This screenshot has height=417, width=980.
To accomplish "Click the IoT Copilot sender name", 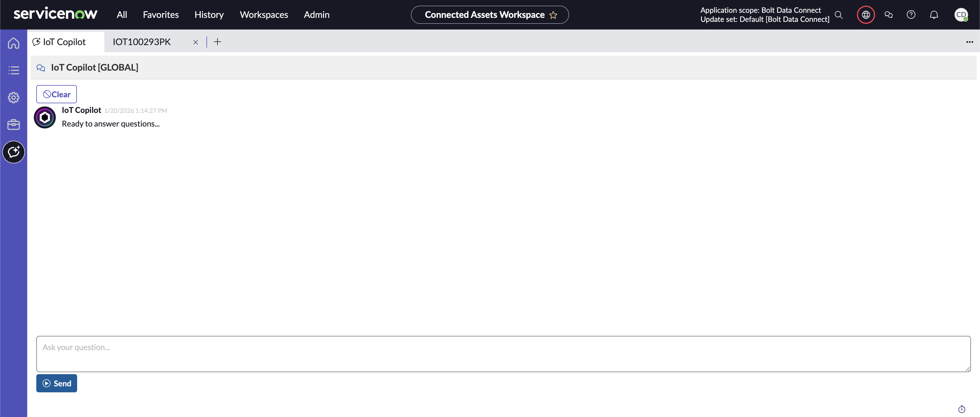I will point(81,110).
